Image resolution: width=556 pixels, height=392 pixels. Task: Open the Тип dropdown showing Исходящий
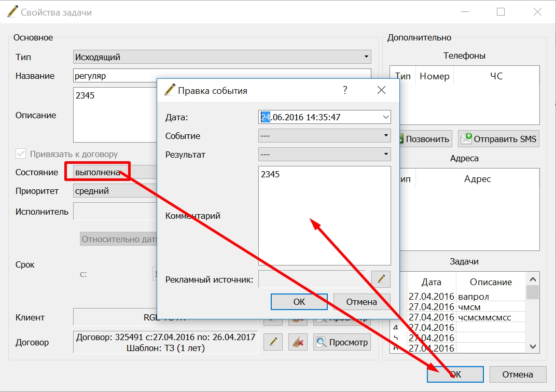[x=222, y=57]
